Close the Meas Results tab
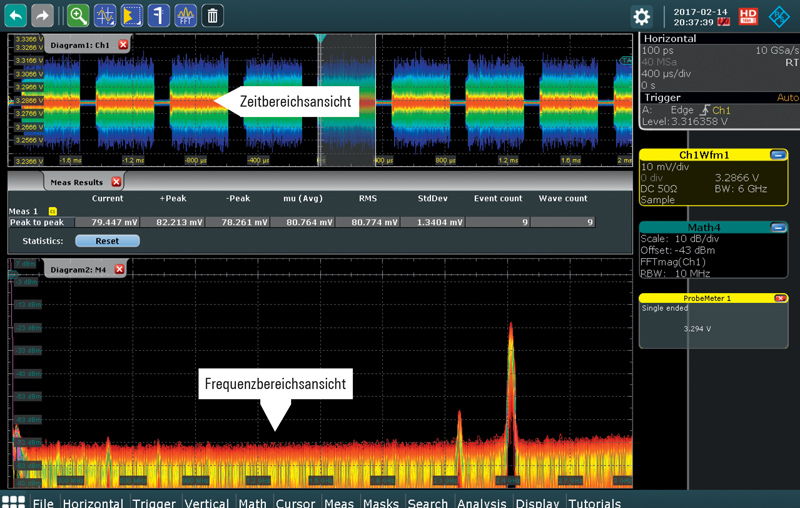Screen dimensions: 800x508 tap(116, 182)
